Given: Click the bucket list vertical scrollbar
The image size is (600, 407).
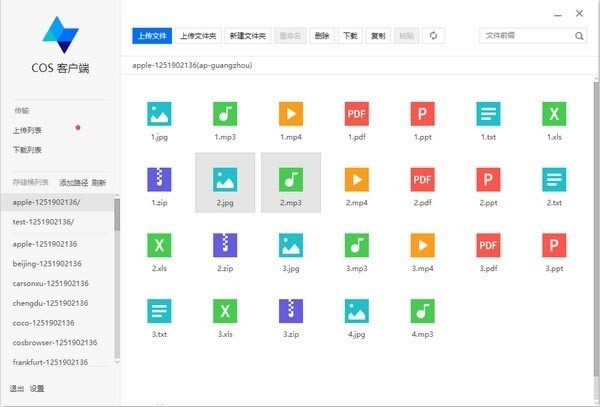Looking at the screenshot, I should click(117, 215).
